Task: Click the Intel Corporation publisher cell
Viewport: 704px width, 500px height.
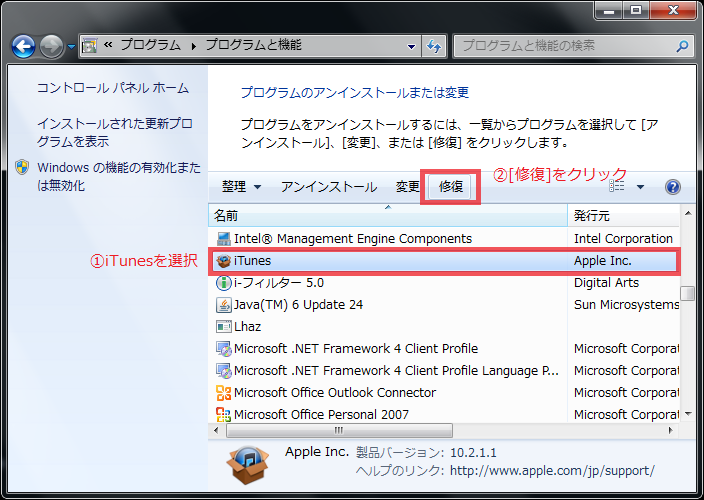Action: (x=623, y=238)
